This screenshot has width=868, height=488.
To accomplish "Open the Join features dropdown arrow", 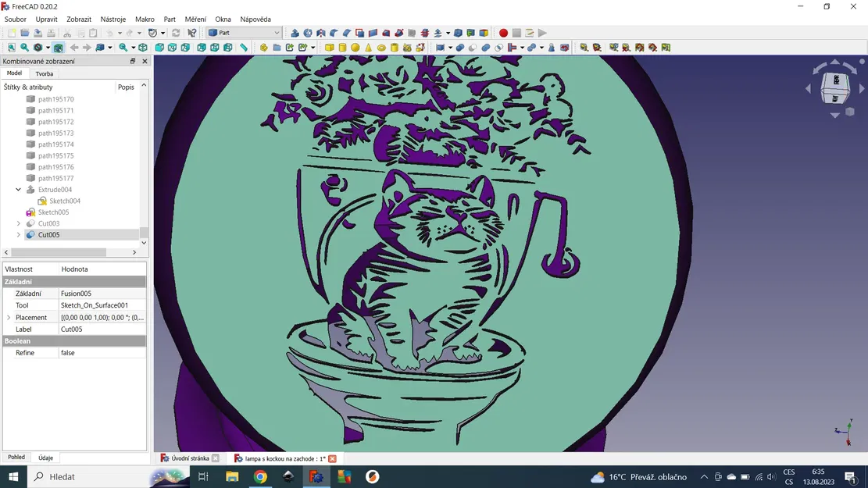I will 522,48.
